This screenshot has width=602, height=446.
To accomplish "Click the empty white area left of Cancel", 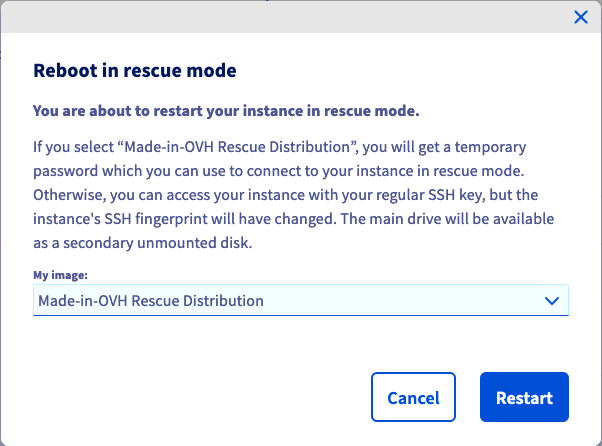I will coord(200,397).
